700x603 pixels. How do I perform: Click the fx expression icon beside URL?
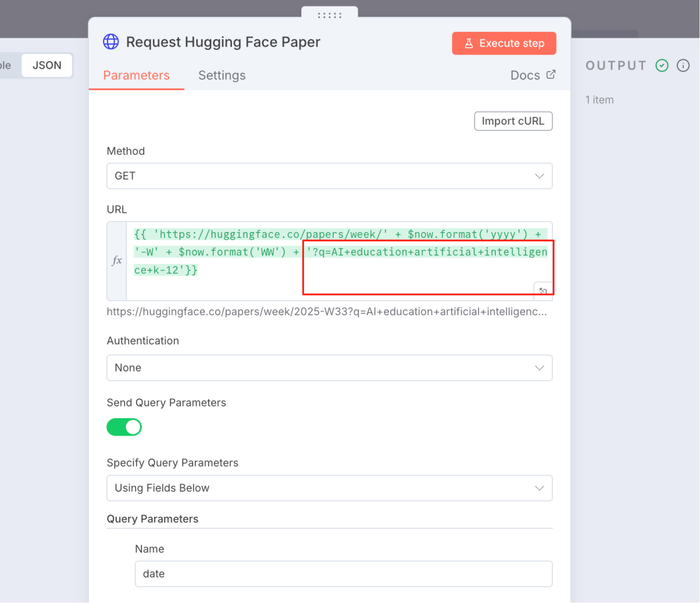(117, 261)
